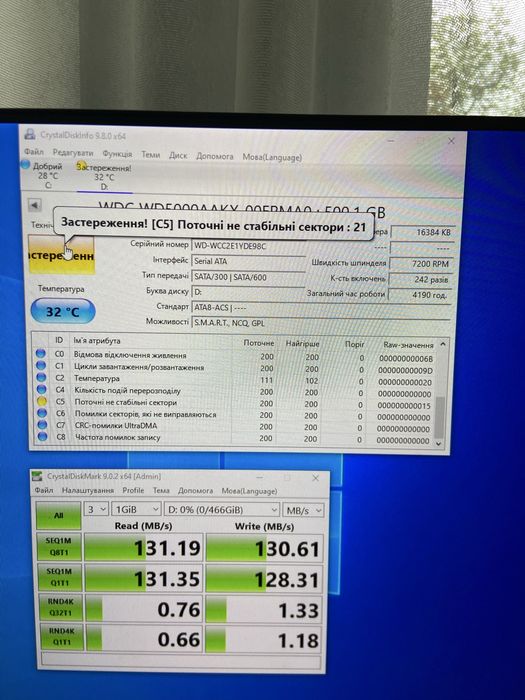Click the SATA/300 | SATA/600 transfer mode field
The height and width of the screenshot is (700, 525).
248,277
